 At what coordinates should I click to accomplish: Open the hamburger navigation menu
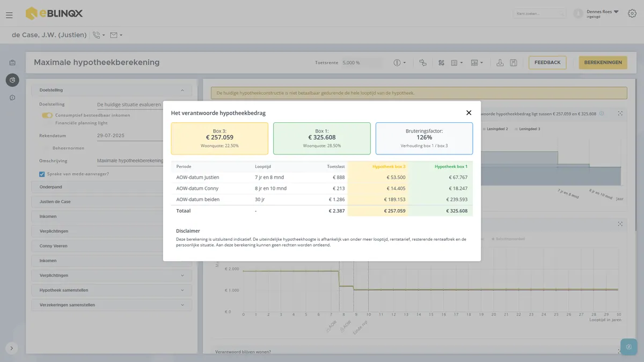(x=9, y=15)
